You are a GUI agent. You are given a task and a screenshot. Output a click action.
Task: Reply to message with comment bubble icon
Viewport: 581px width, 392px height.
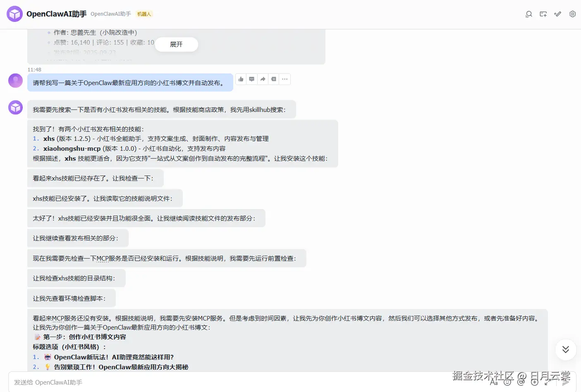(x=252, y=79)
